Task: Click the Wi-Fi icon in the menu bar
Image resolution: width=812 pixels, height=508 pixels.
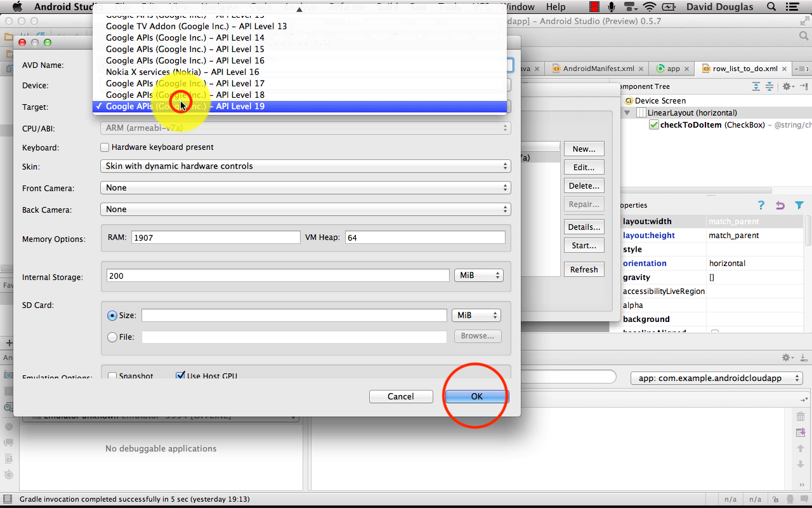Action: [649, 7]
